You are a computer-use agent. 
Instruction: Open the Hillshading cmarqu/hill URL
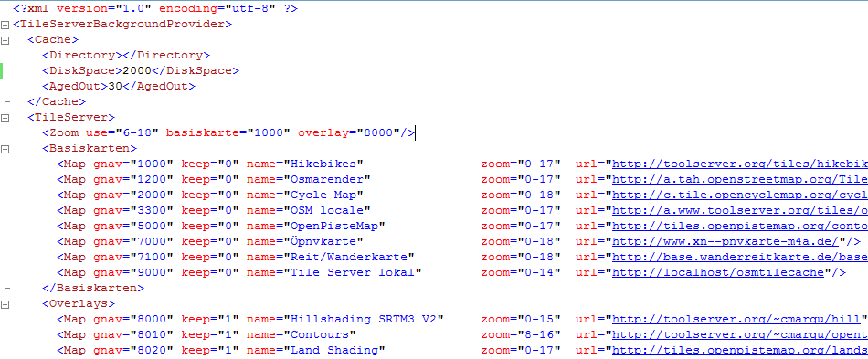736,319
